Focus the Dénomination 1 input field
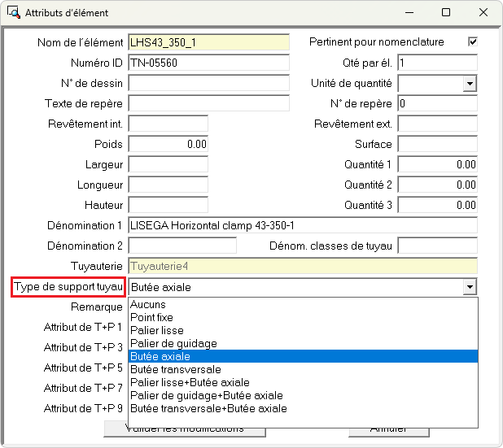The width and height of the screenshot is (503, 448). click(302, 225)
